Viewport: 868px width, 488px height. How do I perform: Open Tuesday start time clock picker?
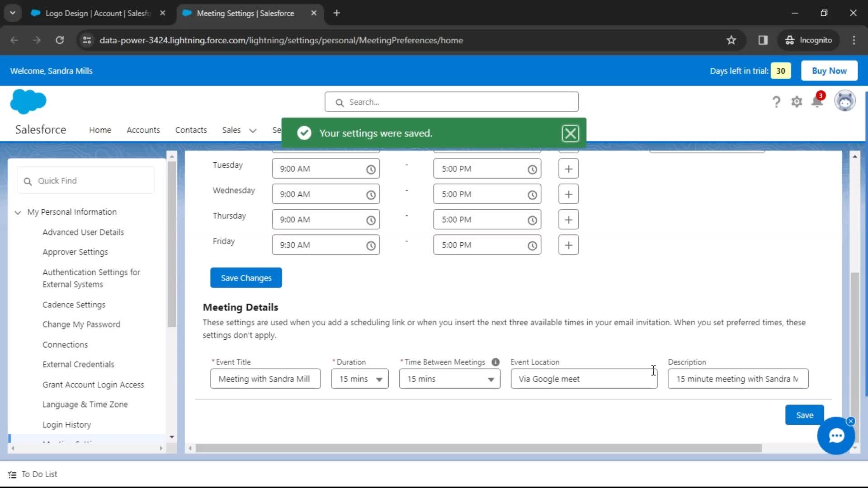coord(371,169)
